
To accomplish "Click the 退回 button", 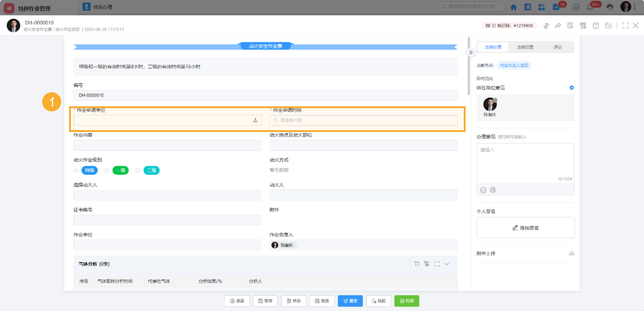I will coord(237,301).
